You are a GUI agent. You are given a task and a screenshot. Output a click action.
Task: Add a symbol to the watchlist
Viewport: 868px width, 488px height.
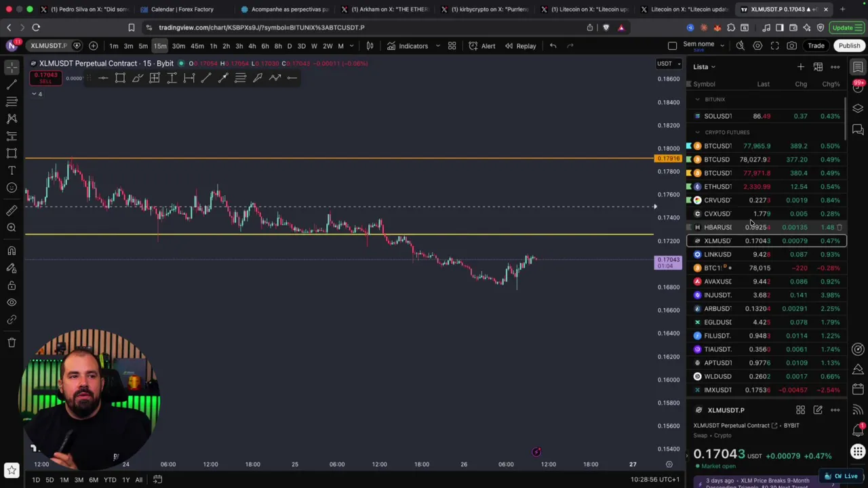point(801,67)
